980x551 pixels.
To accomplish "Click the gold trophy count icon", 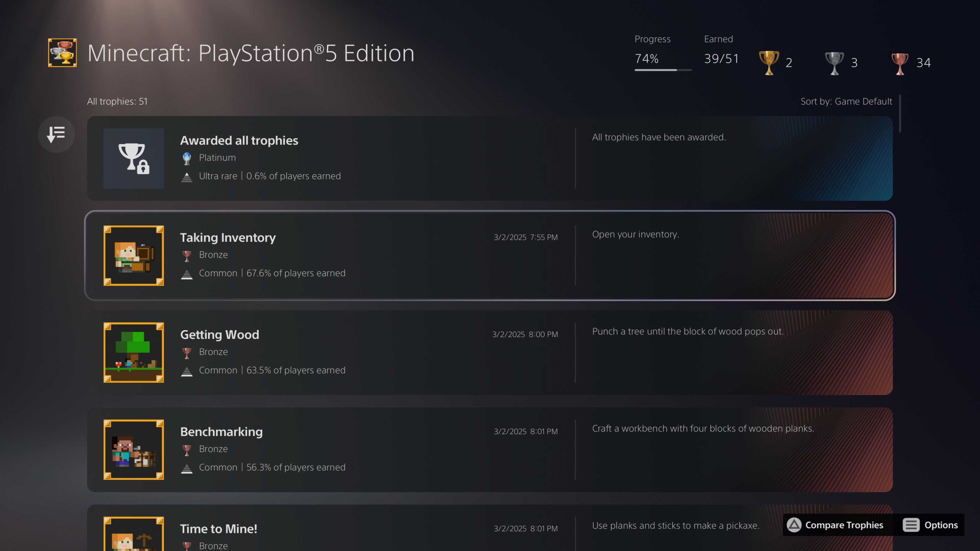I will 768,63.
